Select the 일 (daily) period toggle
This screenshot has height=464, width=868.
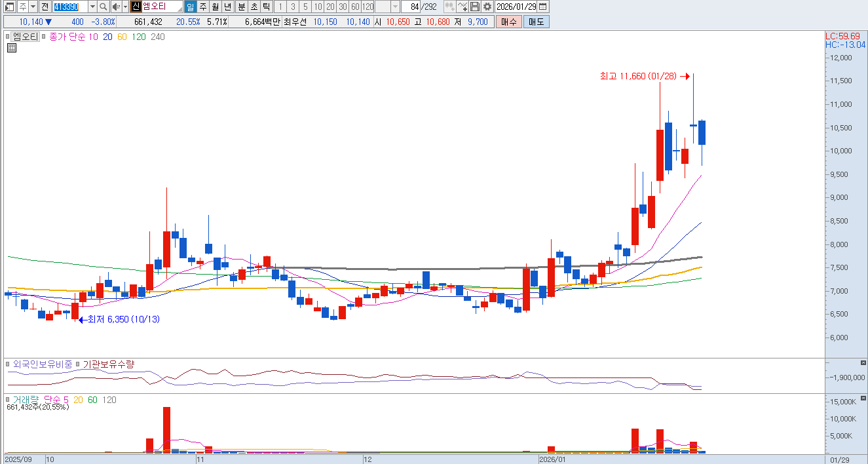coord(190,7)
